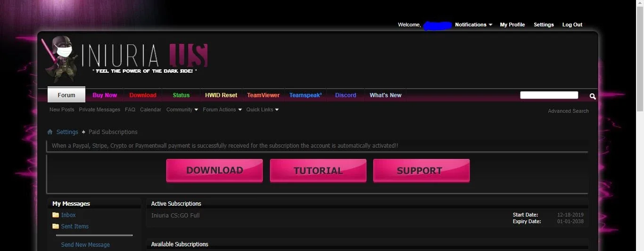Click the pink TUTORIAL button

point(318,170)
